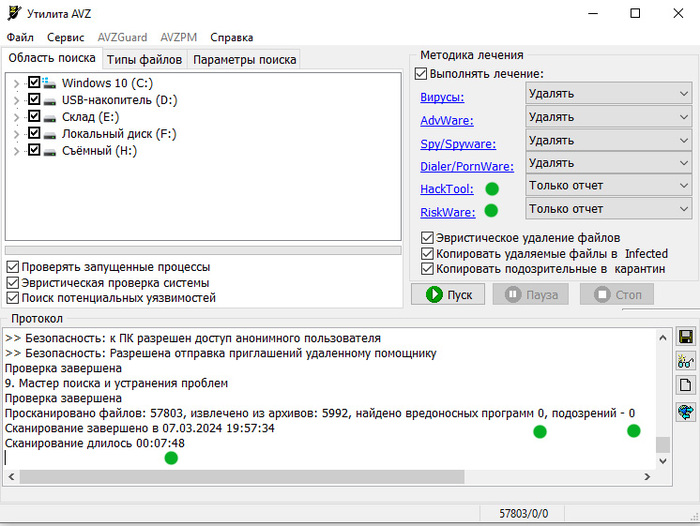Uncheck the USB-накопитель (D:) checkbox
The width and height of the screenshot is (700, 526).
coord(34,100)
